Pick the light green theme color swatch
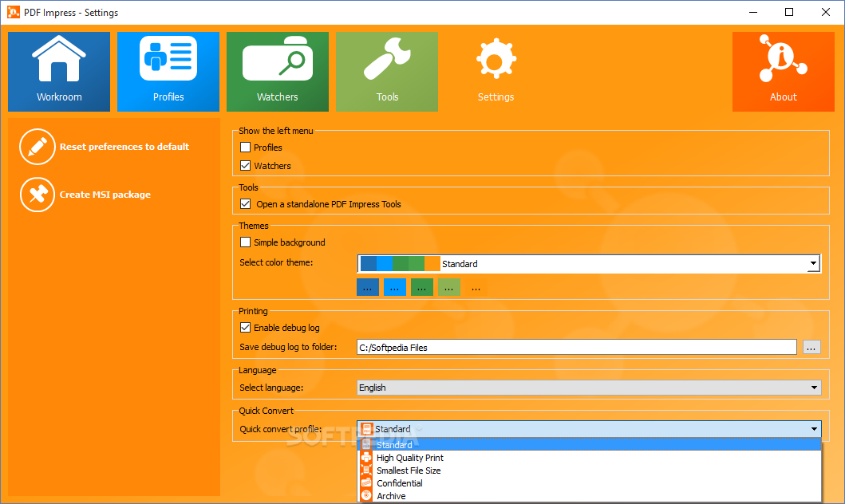Viewport: 845px width, 504px height. [449, 288]
